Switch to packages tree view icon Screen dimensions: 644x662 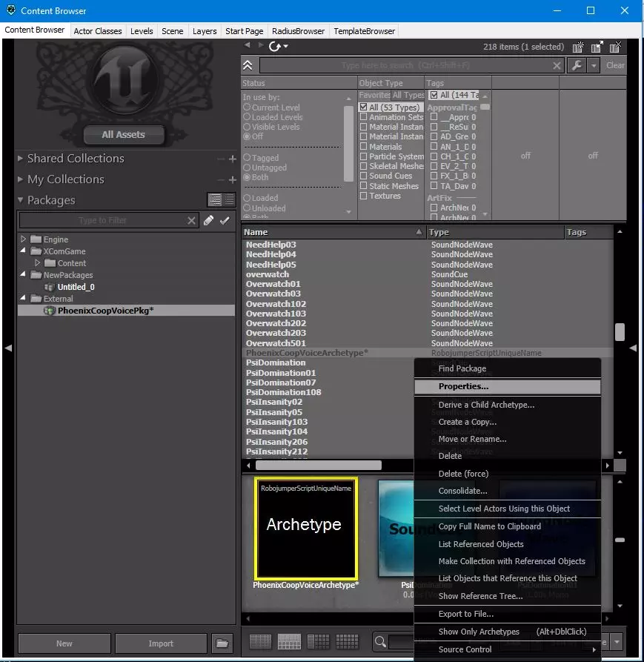(215, 199)
